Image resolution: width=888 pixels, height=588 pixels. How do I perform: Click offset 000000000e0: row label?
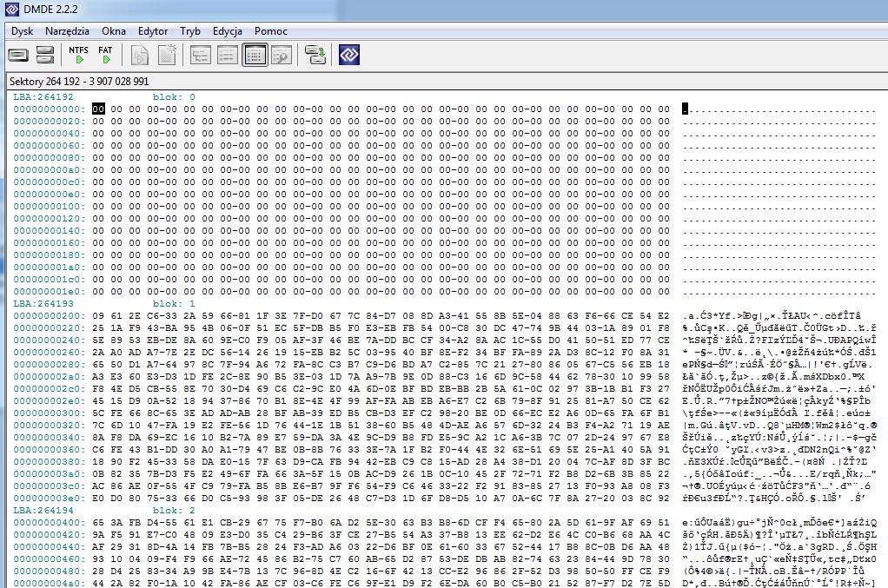coord(50,194)
